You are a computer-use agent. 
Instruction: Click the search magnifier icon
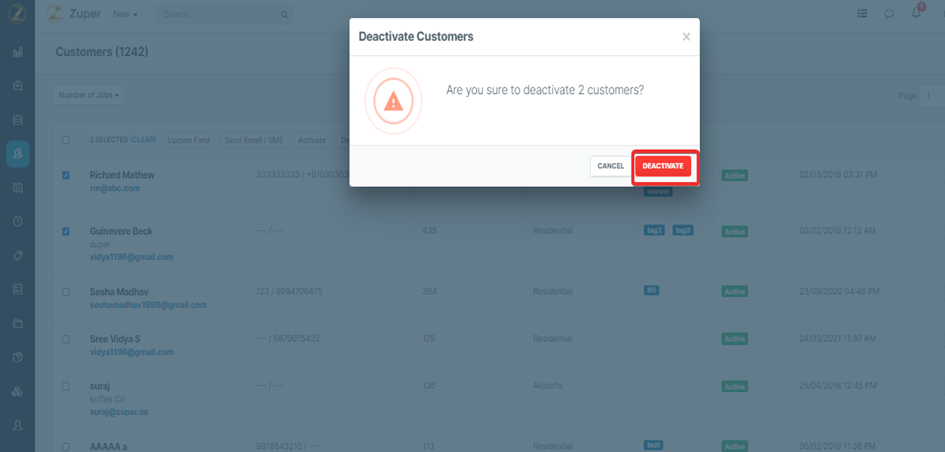coord(284,14)
